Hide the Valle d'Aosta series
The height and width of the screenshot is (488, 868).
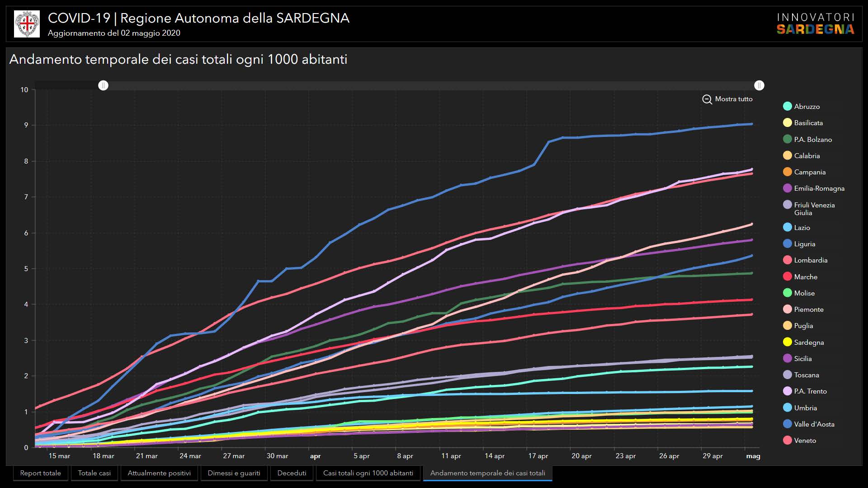point(814,424)
